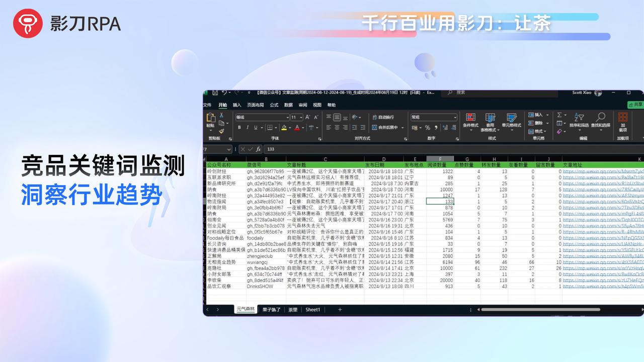Click the Cut scissors icon
Image resolution: width=644 pixels, height=362 pixels.
(x=221, y=115)
